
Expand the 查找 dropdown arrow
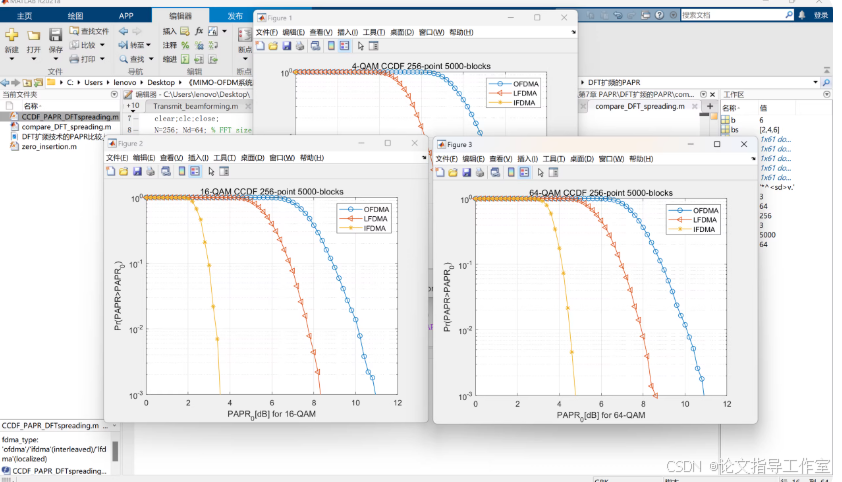click(151, 59)
